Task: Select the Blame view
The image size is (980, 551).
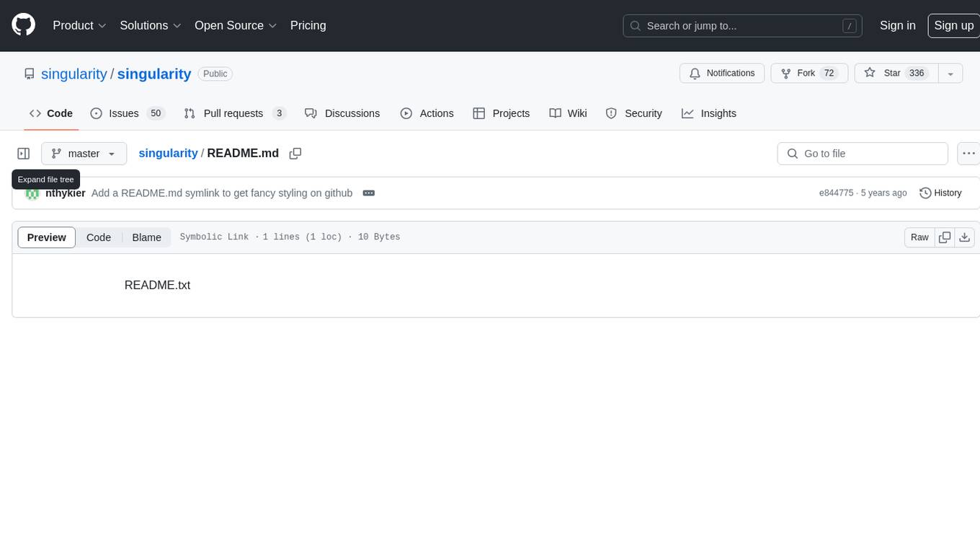Action: (146, 237)
